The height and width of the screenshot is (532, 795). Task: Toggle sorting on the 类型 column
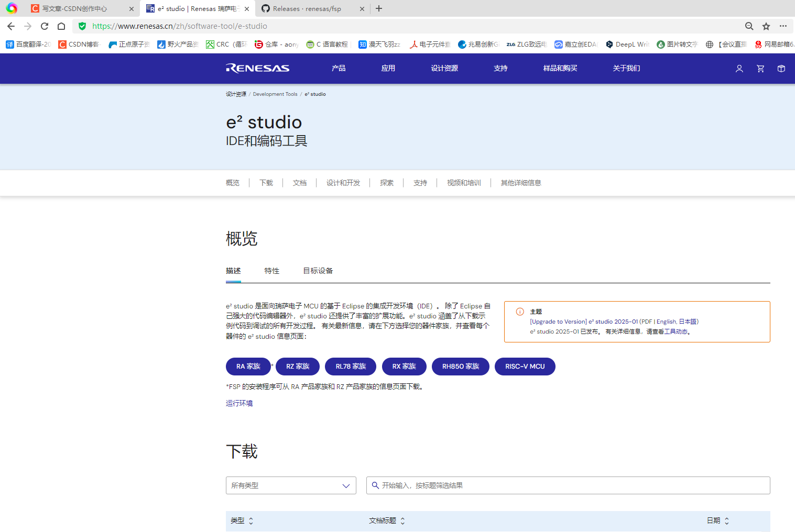[x=251, y=520]
